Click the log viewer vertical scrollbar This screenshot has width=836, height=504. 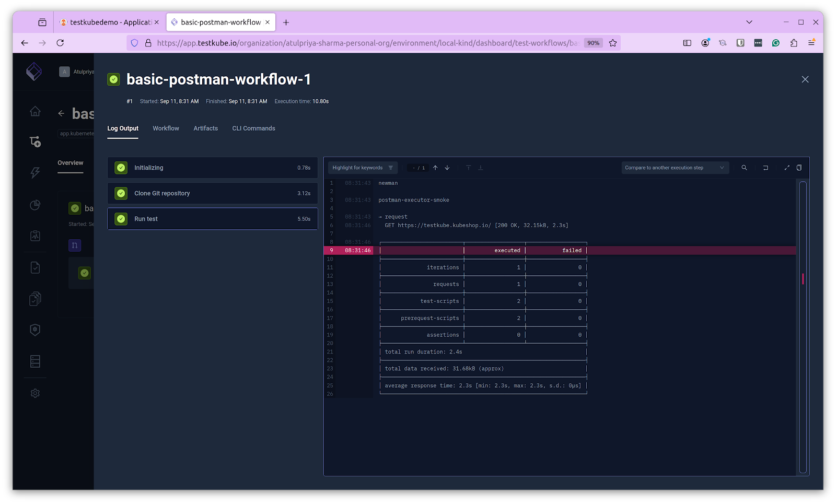point(803,327)
